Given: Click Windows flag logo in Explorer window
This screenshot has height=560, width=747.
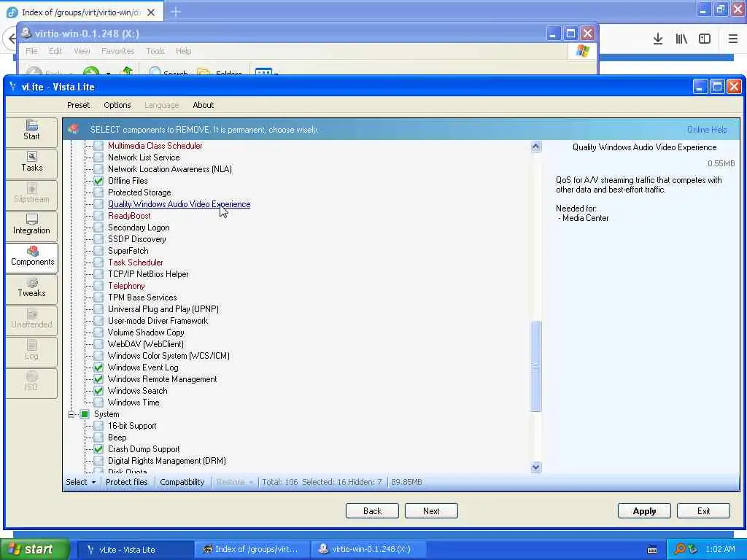Looking at the screenshot, I should (582, 50).
